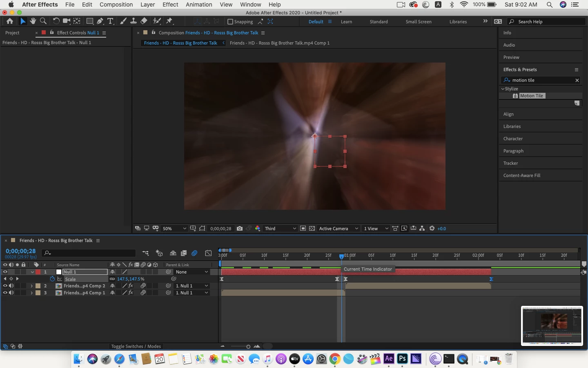This screenshot has width=588, height=368.
Task: Click the Create new animation preset icon
Action: 577,103
